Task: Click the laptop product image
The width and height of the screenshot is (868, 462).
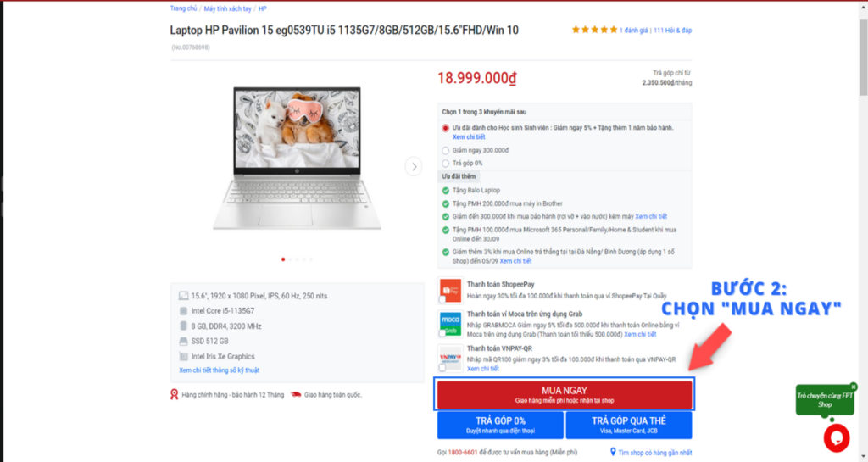Action: pyautogui.click(x=298, y=158)
